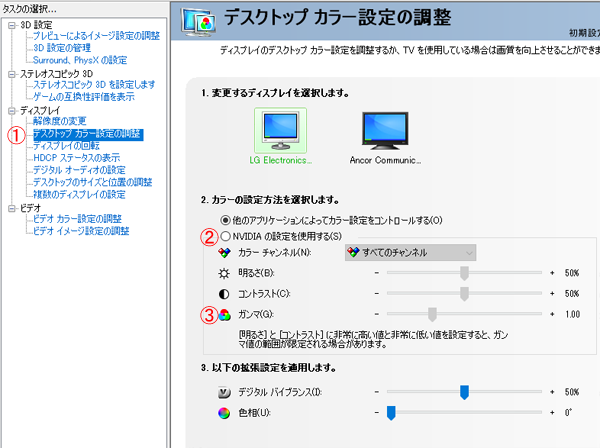This screenshot has height=448, width=600.
Task: Select 他のアプリケーションによってカラー設定をコントロールする radio button
Action: pyautogui.click(x=225, y=220)
